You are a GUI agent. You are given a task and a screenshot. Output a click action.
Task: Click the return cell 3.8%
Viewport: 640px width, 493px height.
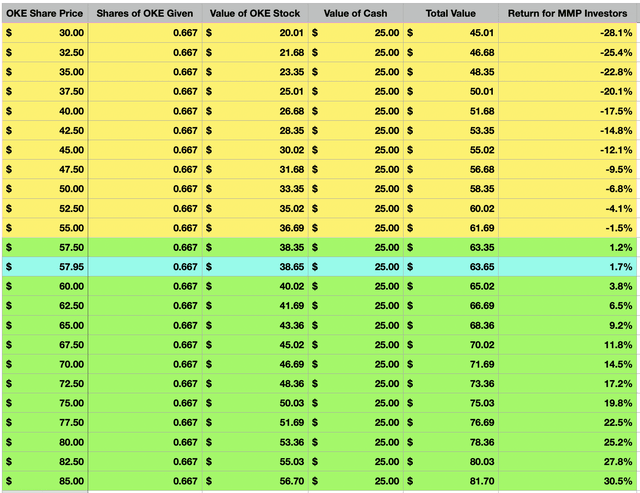click(567, 286)
